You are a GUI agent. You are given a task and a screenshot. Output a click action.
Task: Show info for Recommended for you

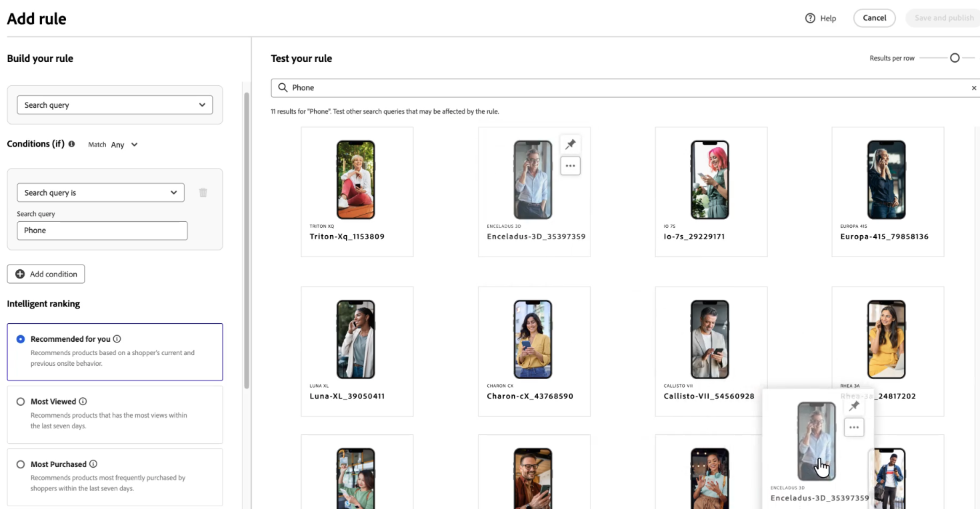117,339
